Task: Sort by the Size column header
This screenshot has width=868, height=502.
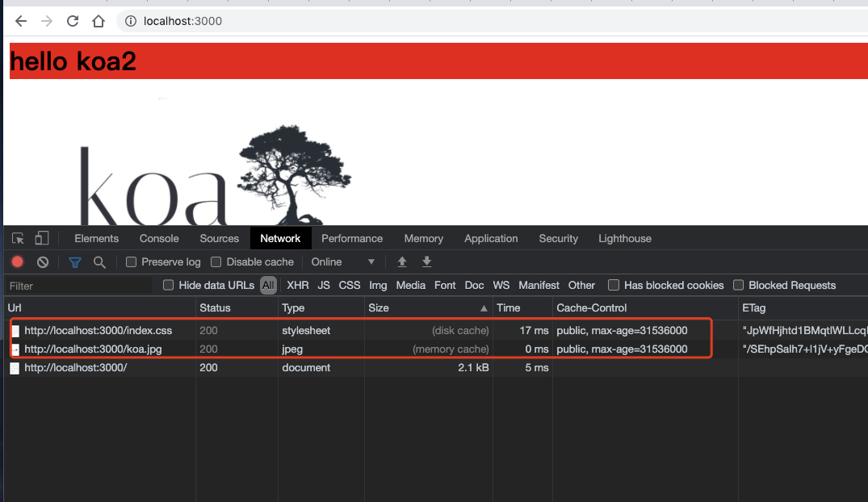Action: click(x=429, y=307)
